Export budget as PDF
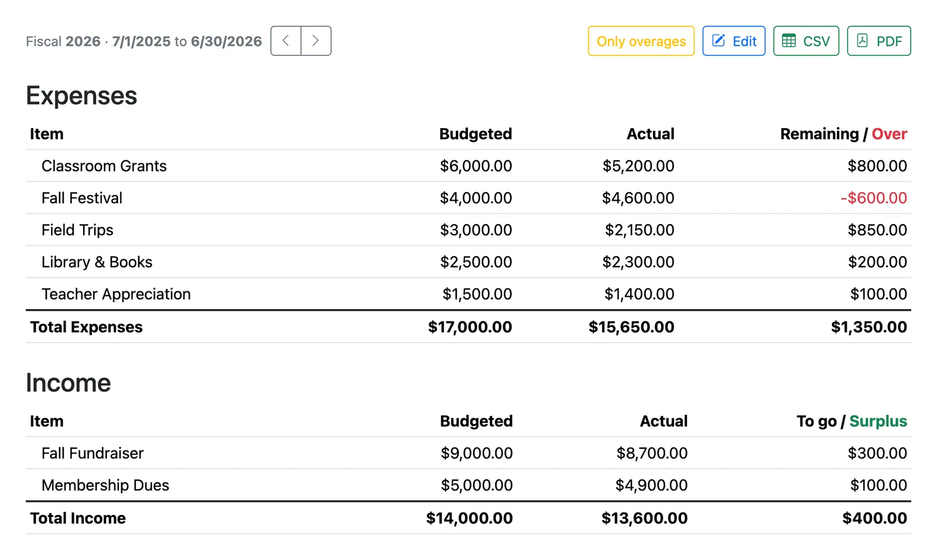The width and height of the screenshot is (937, 560). (x=879, y=41)
